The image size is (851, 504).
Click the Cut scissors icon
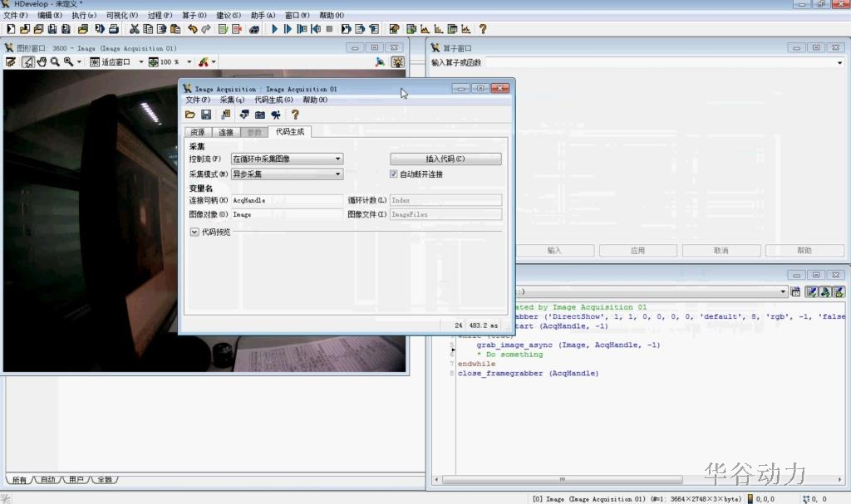134,29
